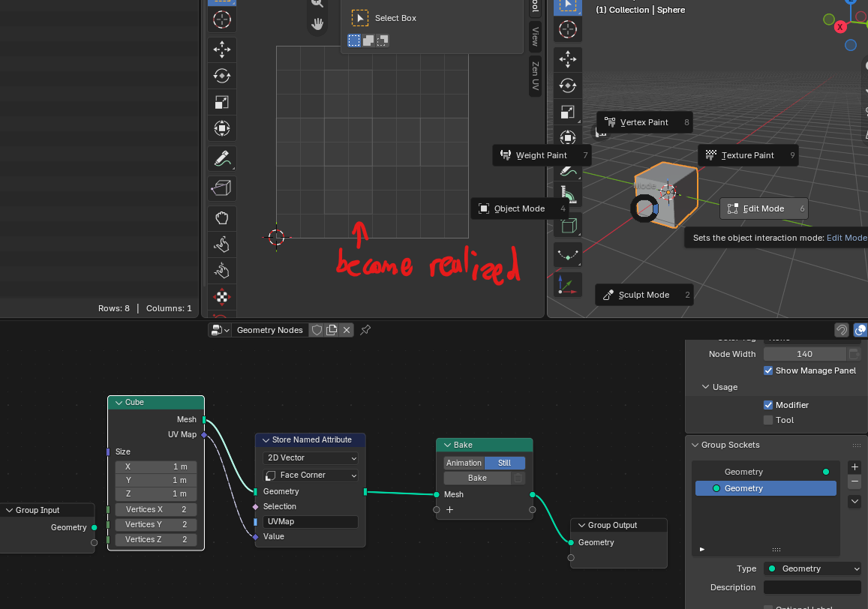Screen dimensions: 868x609
Task: Select the Cursor tool in UV editor toolbar
Action: [222, 20]
